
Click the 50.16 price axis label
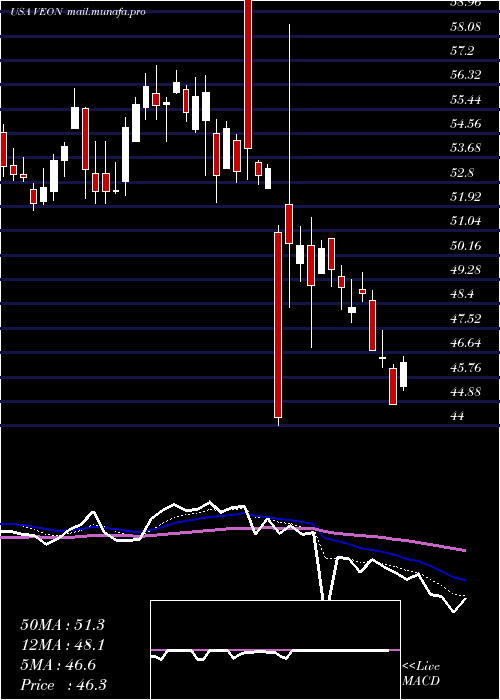(466, 246)
